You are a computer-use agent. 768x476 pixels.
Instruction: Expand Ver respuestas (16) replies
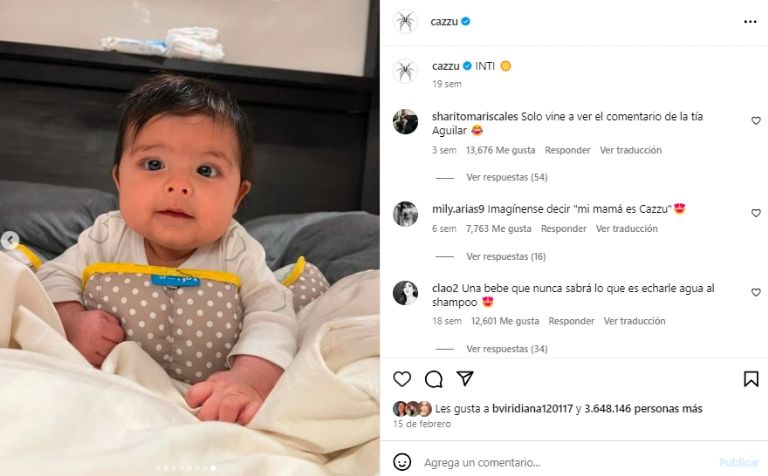point(506,257)
